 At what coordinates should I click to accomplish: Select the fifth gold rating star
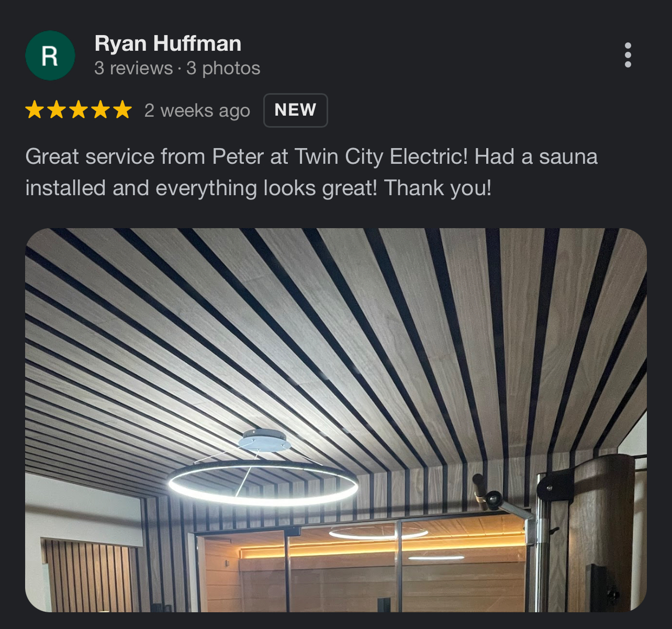pyautogui.click(x=122, y=110)
